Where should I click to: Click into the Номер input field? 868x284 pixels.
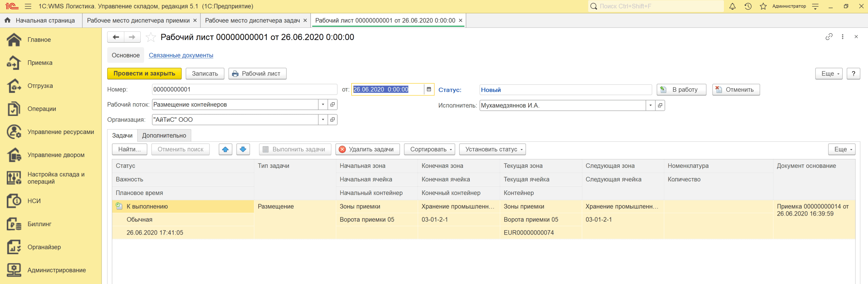pos(244,89)
